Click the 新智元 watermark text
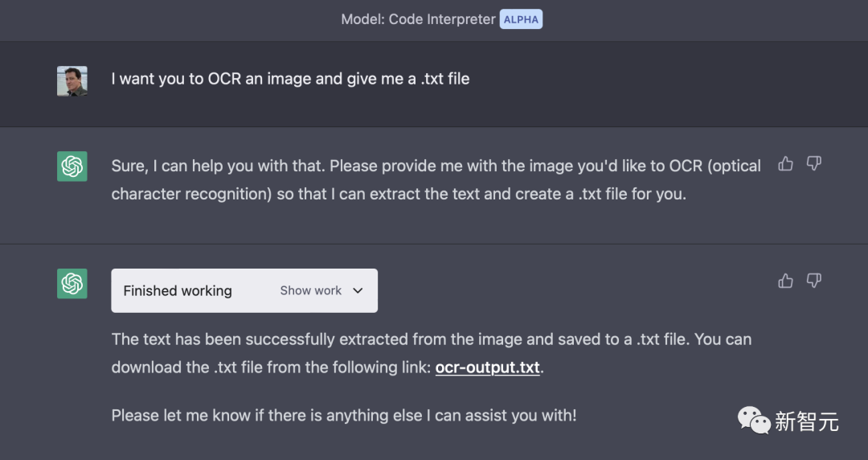Viewport: 868px width, 460px height. (807, 421)
